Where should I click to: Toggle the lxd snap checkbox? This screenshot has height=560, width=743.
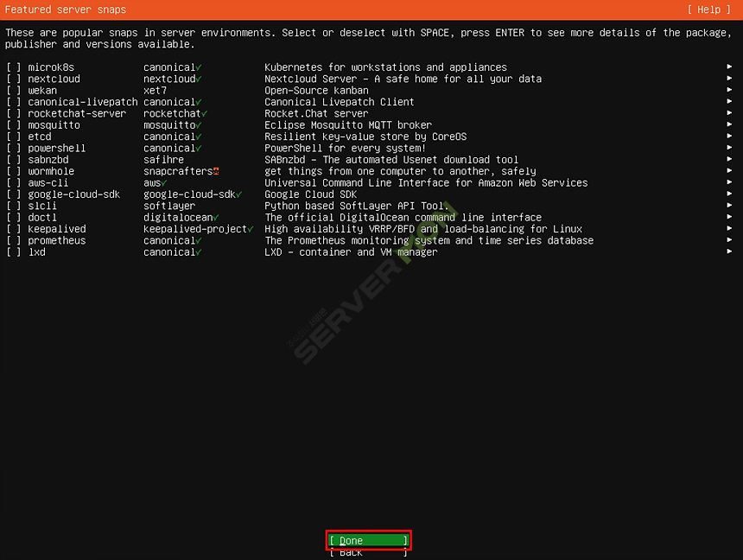(14, 252)
